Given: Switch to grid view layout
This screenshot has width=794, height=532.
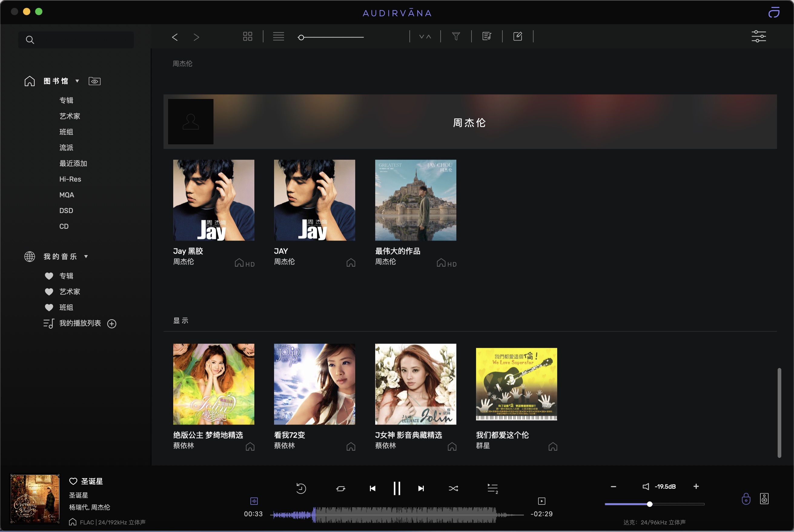Looking at the screenshot, I should tap(247, 36).
